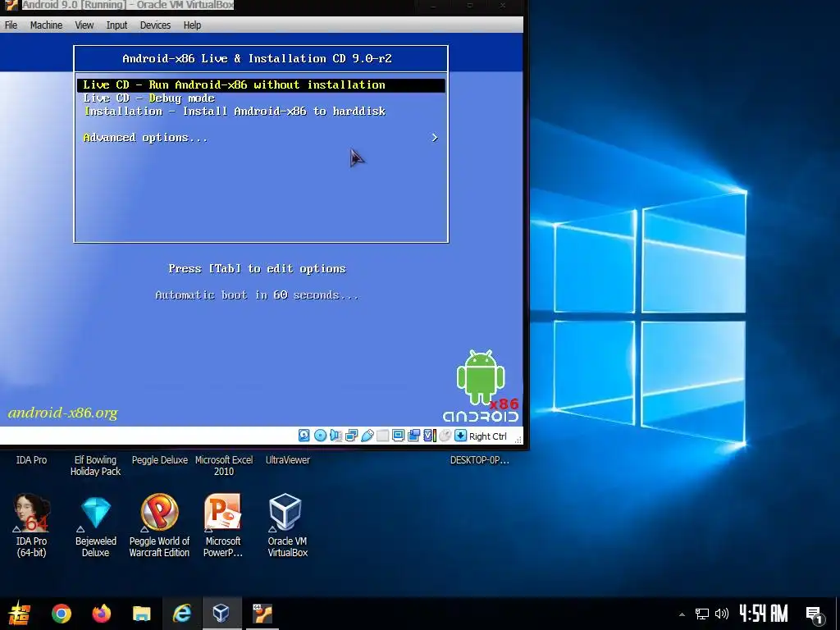Click the 'android-x86.org' text in the VM

pyautogui.click(x=62, y=413)
